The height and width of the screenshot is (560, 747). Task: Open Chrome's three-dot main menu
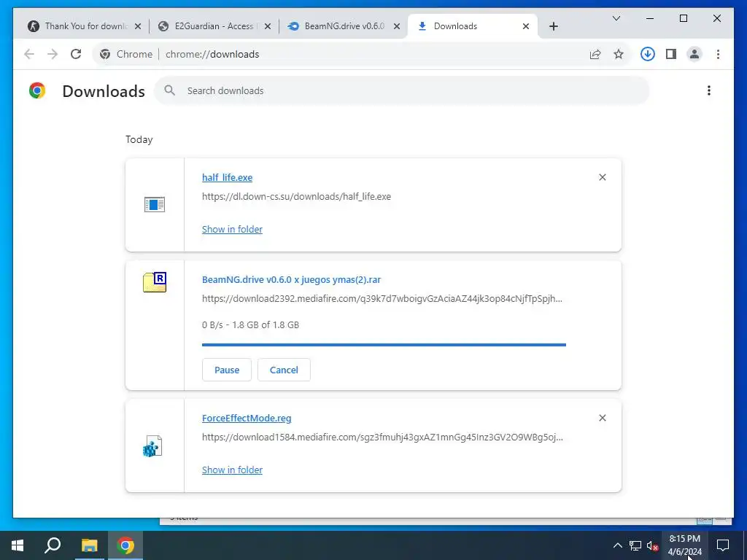[718, 54]
